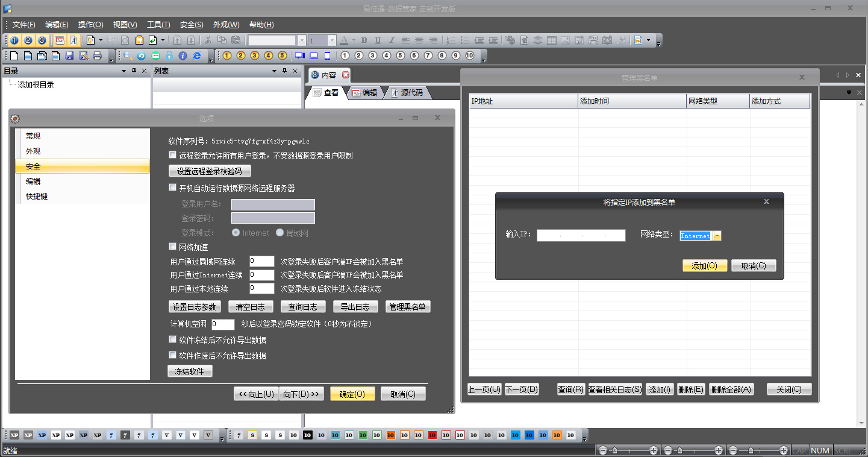The height and width of the screenshot is (457, 868).
Task: Click the blue save floppy disk icon
Action: [x=69, y=56]
